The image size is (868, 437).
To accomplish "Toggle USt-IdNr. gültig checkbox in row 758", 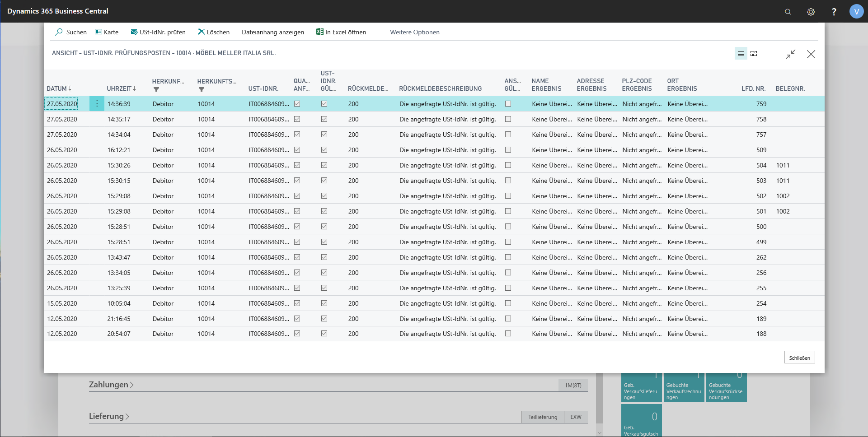I will coord(324,119).
